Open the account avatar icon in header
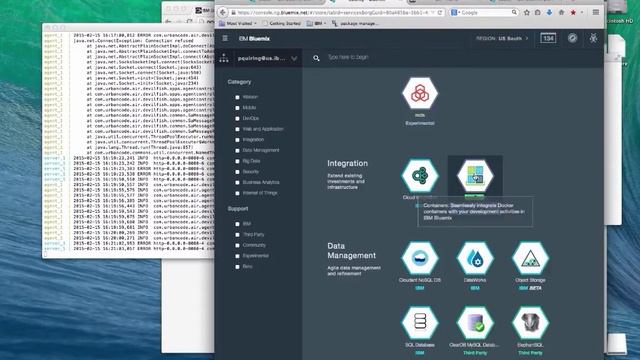Viewport: 640px width, 360px height. [x=593, y=38]
